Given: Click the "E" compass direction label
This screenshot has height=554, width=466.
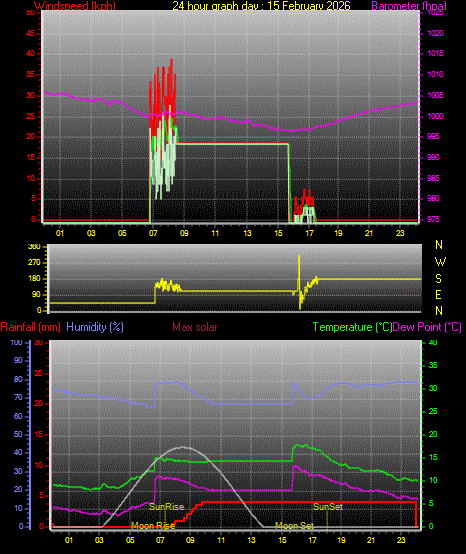Looking at the screenshot, I should (x=438, y=295).
